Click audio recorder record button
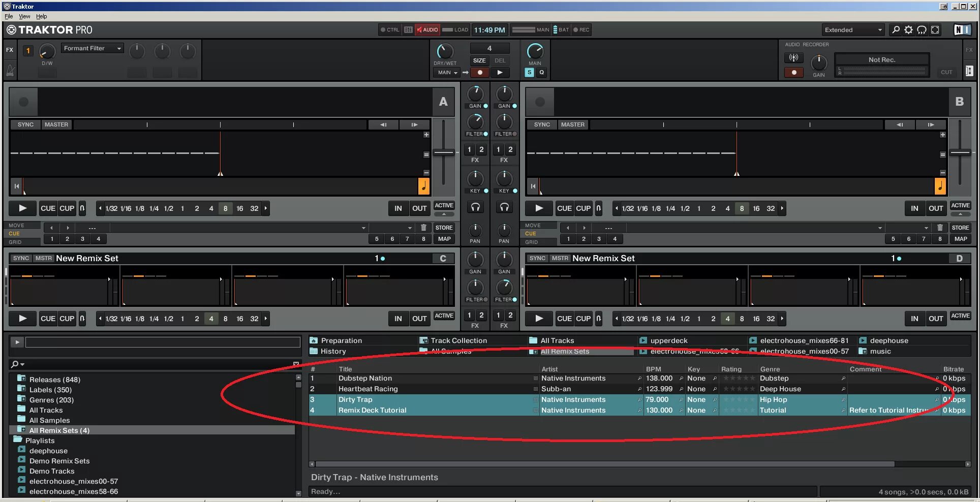The width and height of the screenshot is (980, 502). point(794,73)
